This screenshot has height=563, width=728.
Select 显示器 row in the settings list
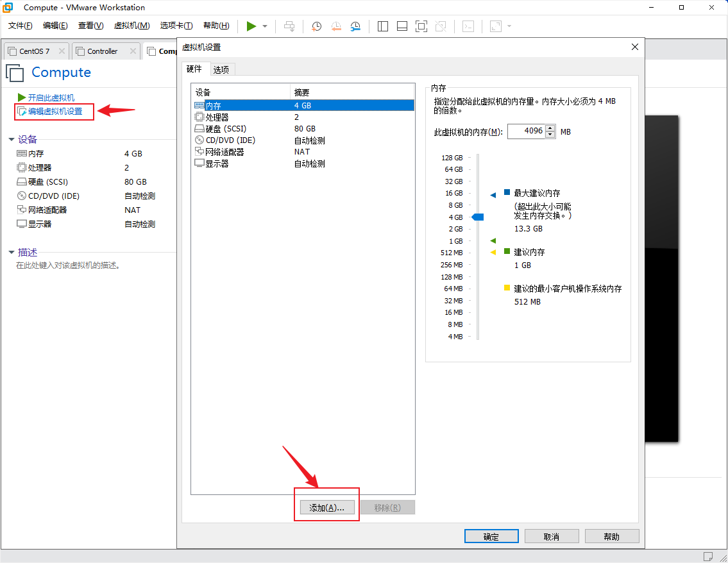tap(303, 164)
